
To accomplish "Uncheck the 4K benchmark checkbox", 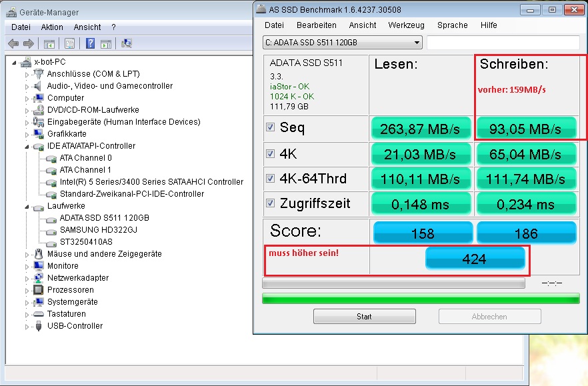I will 270,153.
